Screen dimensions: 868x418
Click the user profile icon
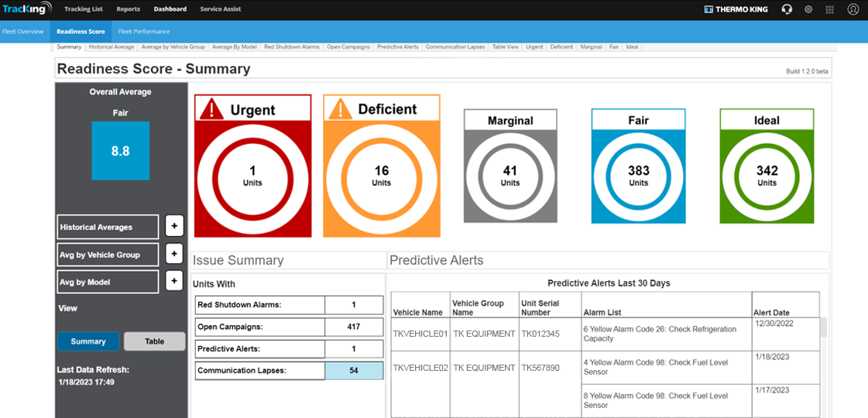pyautogui.click(x=853, y=9)
